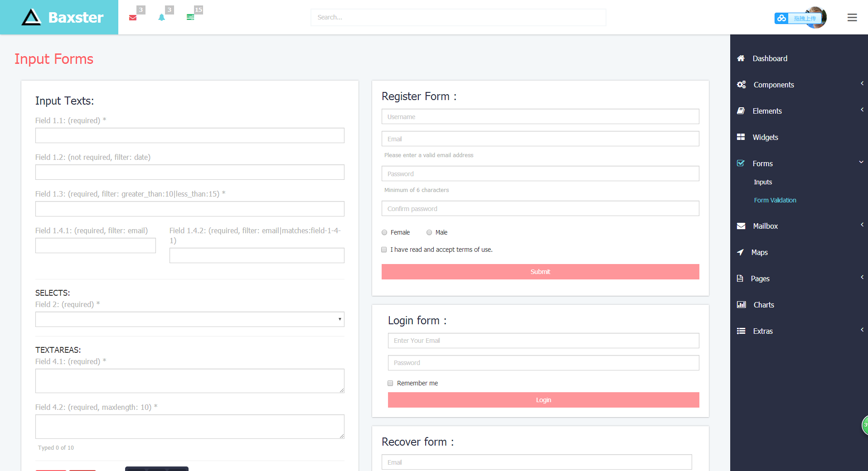This screenshot has width=868, height=471.
Task: Expand the Mailbox submenu chevron
Action: (x=862, y=225)
